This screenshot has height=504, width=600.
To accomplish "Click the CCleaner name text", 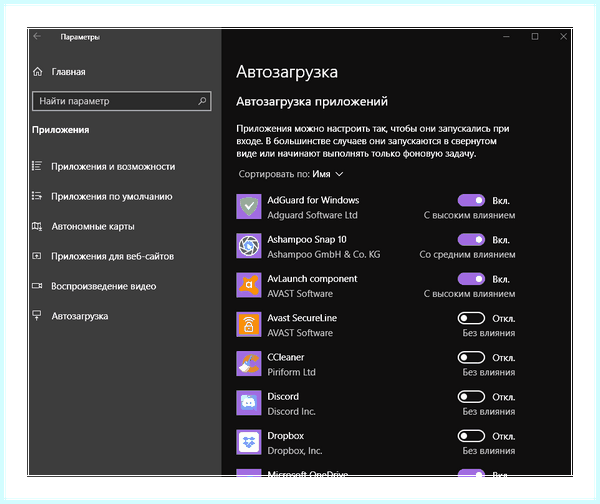I will pos(286,357).
